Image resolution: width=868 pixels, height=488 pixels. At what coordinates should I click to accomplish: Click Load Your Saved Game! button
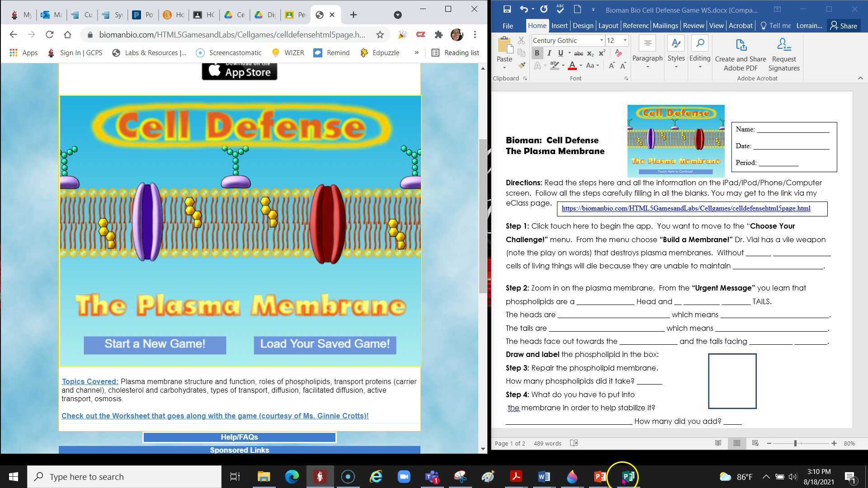[x=325, y=344]
